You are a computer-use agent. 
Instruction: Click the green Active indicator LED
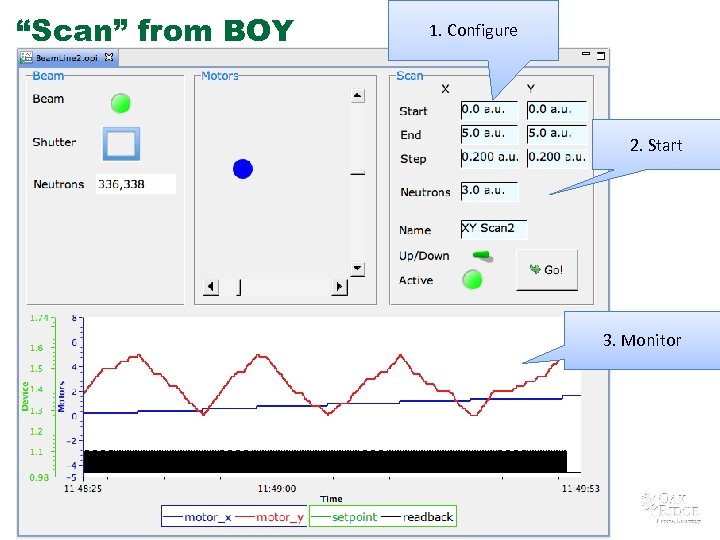[x=472, y=280]
